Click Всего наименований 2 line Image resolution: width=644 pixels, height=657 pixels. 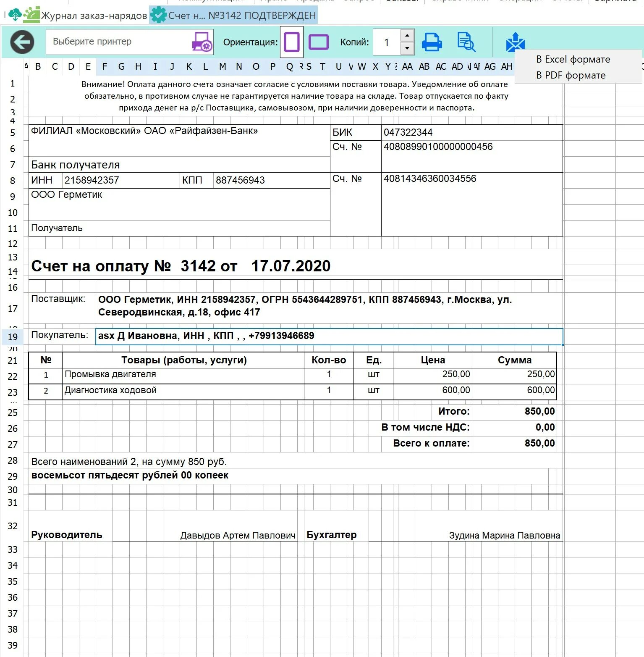pyautogui.click(x=129, y=462)
